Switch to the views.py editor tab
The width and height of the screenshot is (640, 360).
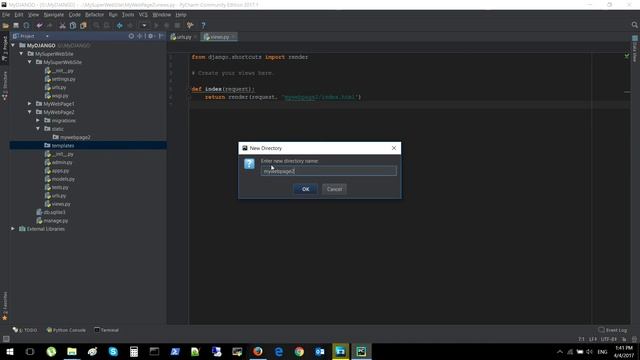pos(218,37)
